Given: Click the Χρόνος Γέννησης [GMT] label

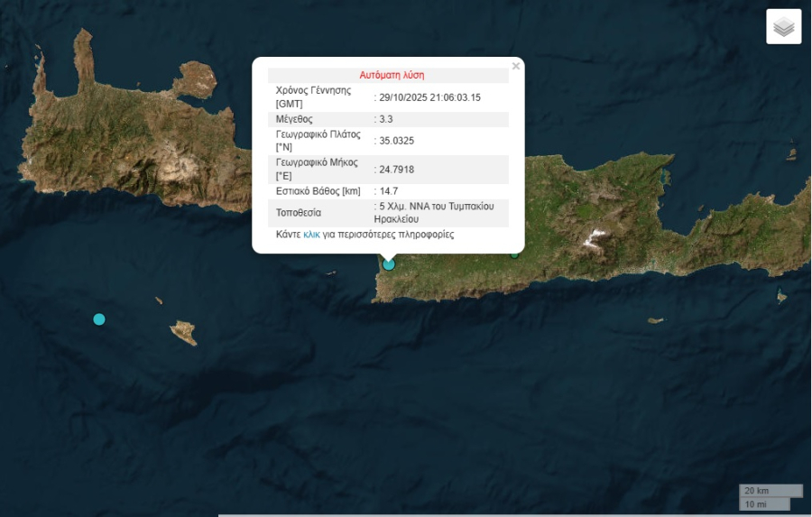Looking at the screenshot, I should click(x=313, y=97).
